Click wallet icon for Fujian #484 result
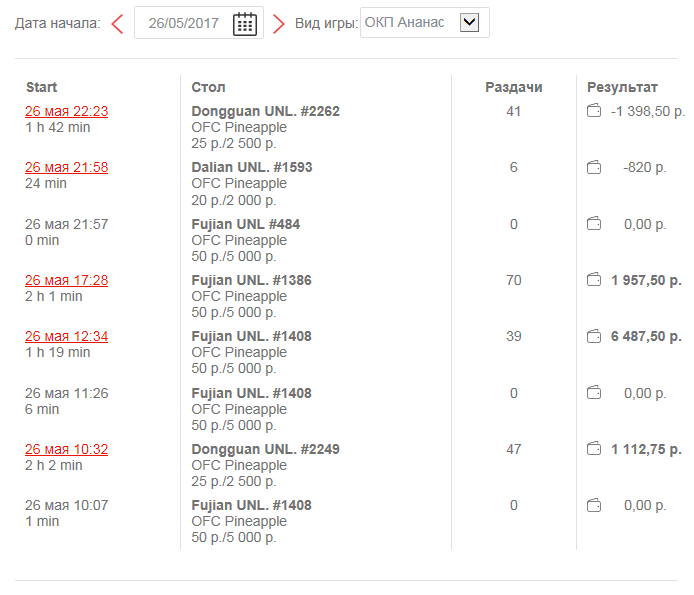 593,224
